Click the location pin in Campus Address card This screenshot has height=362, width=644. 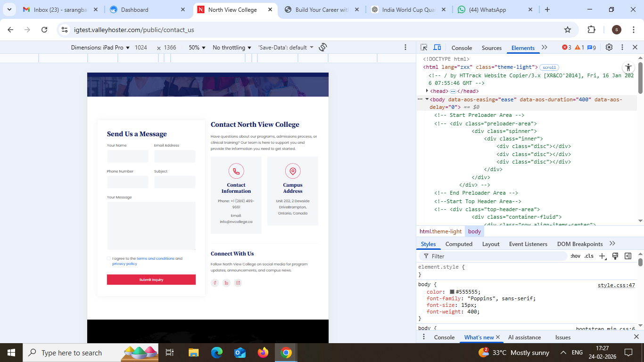point(293,171)
